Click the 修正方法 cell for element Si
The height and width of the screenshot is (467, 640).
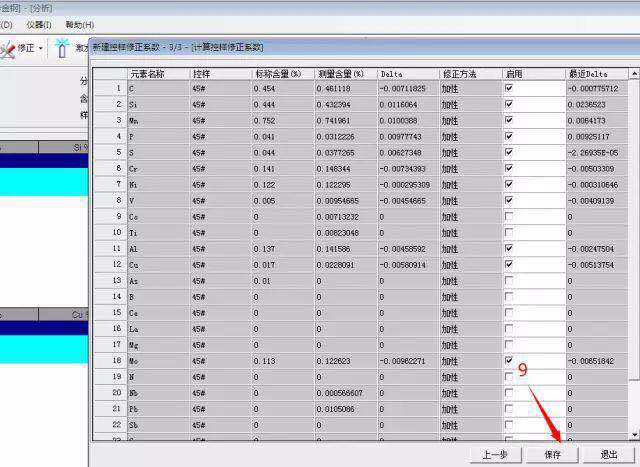pyautogui.click(x=469, y=104)
